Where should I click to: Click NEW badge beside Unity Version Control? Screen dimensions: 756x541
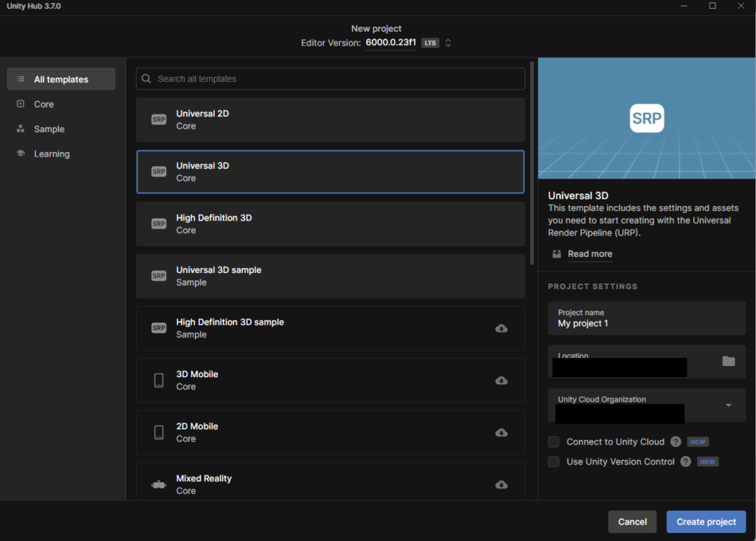(x=707, y=461)
